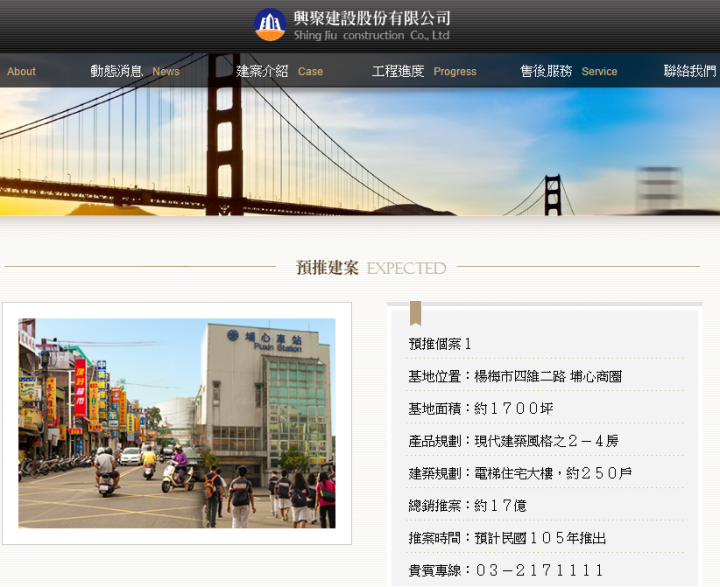Viewport: 720px width, 587px height.
Task: Open the Puxin Station street photo
Action: (x=177, y=423)
